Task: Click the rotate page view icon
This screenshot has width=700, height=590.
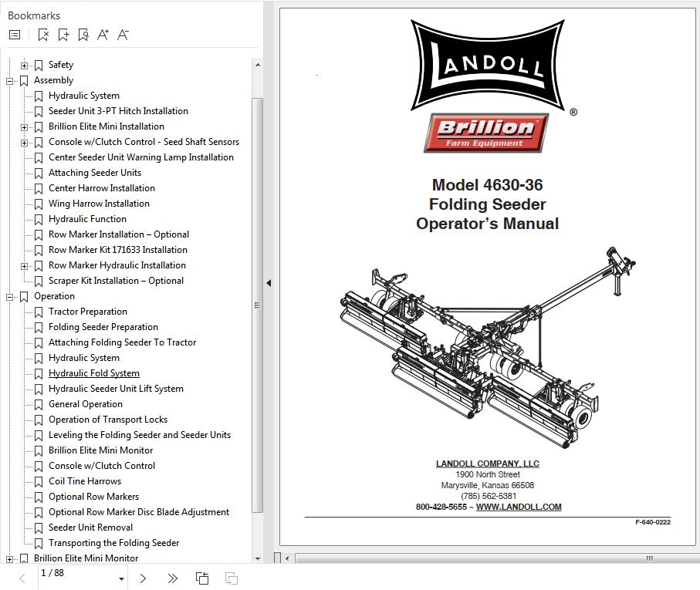Action: point(202,578)
